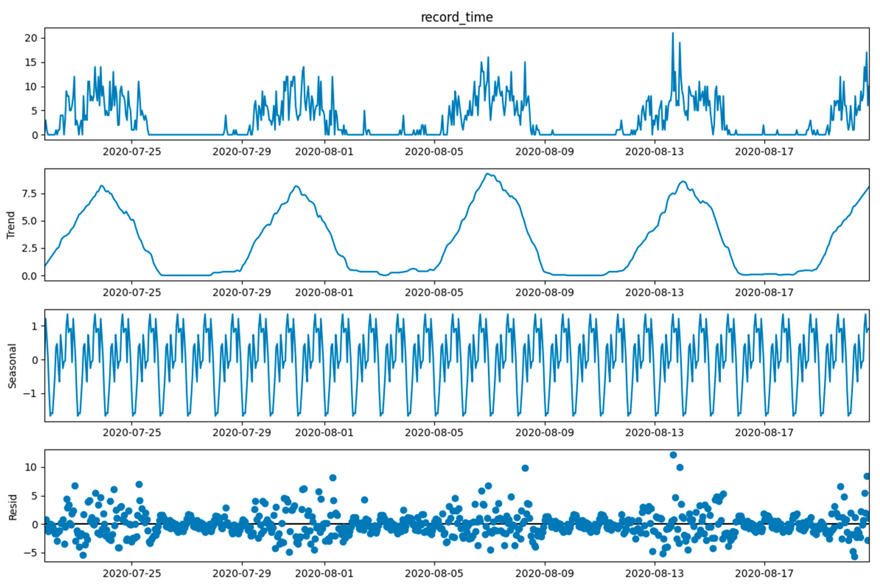Click the highest residual dot above 10
This screenshot has height=588, width=880.
point(673,455)
